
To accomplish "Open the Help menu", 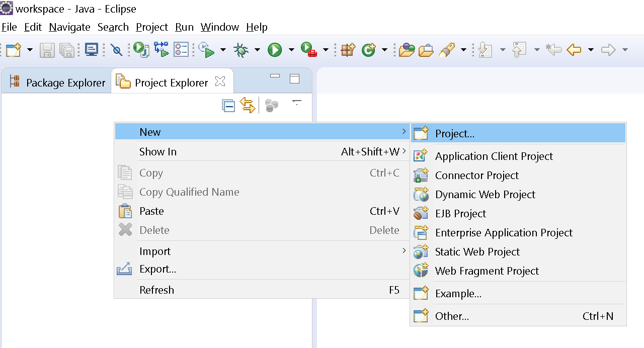I will coord(257,27).
